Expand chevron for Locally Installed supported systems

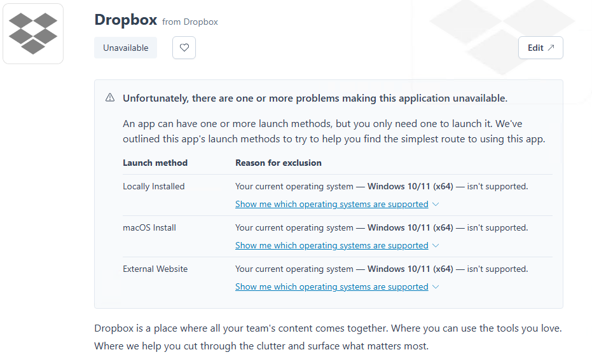pyautogui.click(x=436, y=205)
